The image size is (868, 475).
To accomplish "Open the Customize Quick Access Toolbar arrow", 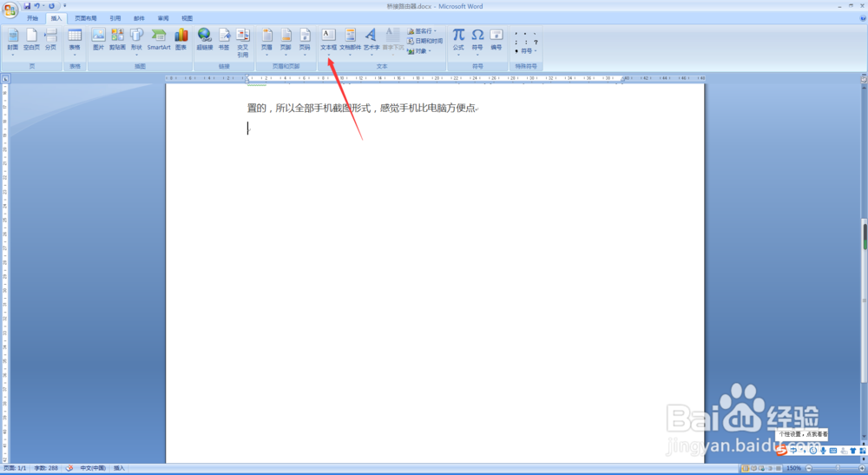I will (x=65, y=6).
